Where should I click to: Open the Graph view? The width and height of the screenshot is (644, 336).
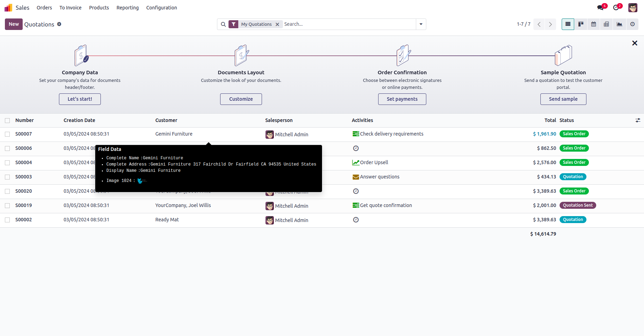point(620,24)
